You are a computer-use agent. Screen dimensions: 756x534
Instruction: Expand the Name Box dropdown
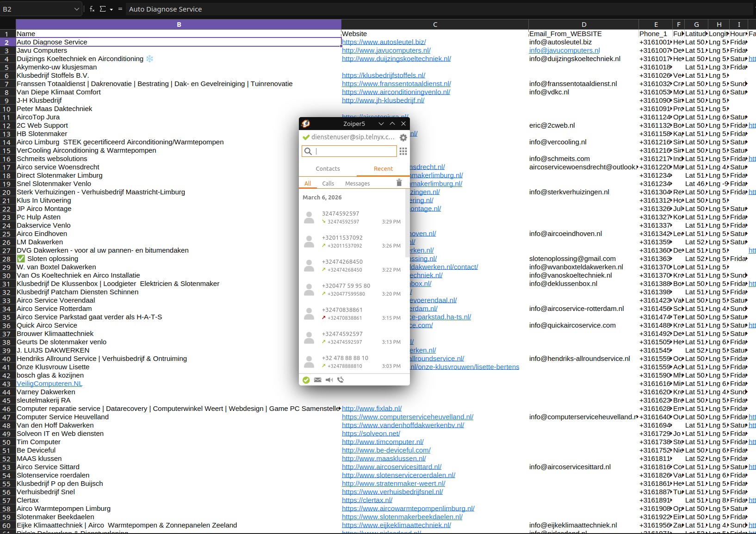76,9
